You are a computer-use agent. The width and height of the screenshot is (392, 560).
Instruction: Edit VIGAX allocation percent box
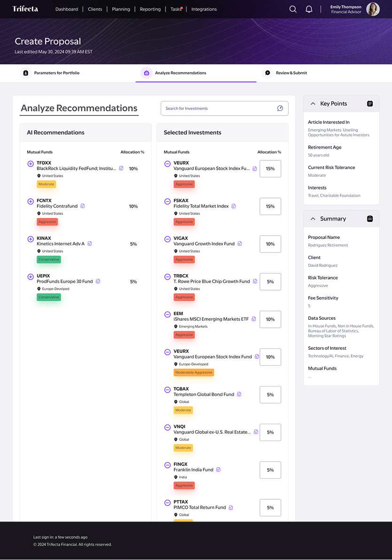270,244
